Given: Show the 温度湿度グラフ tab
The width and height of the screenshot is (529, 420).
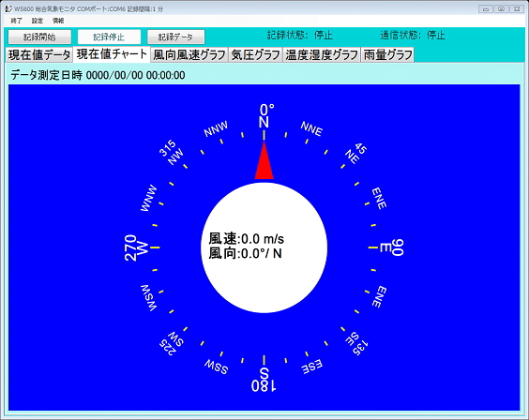Looking at the screenshot, I should coord(322,55).
